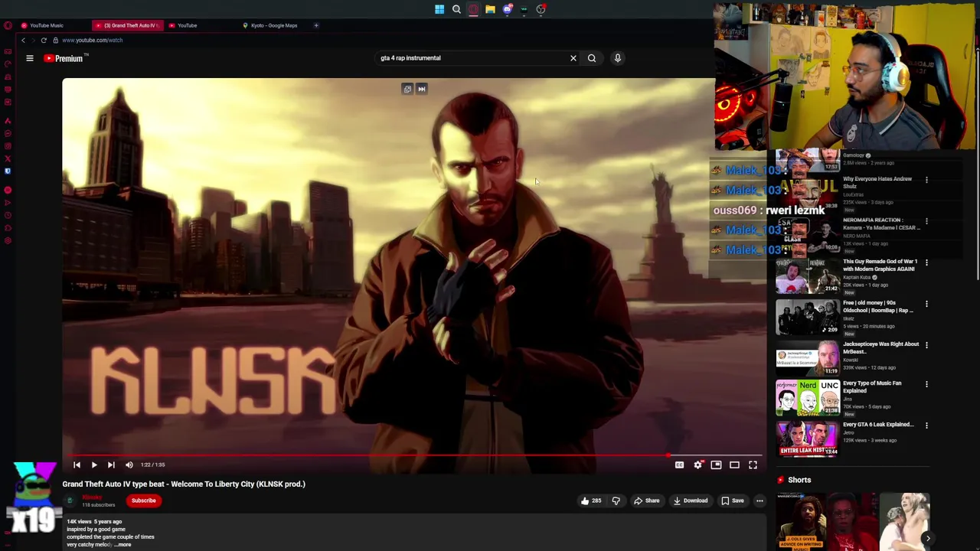Skip to the previous video in player
Screen dimensions: 980x551
click(x=77, y=465)
